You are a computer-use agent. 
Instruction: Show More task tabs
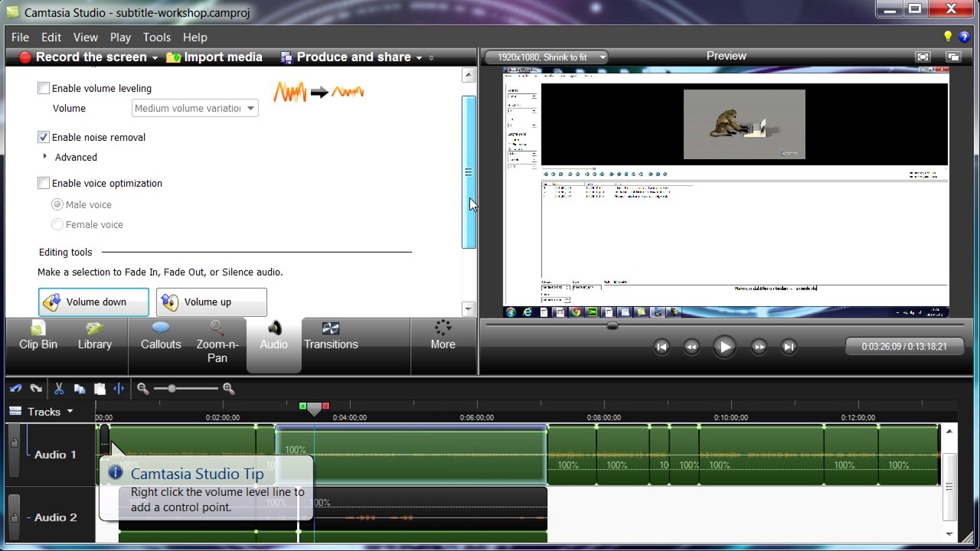443,337
